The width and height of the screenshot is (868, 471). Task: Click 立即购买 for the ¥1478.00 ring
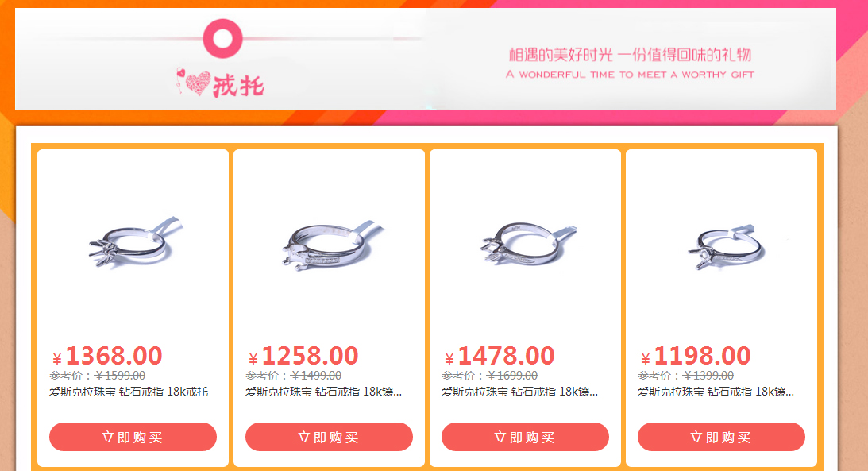pyautogui.click(x=525, y=437)
